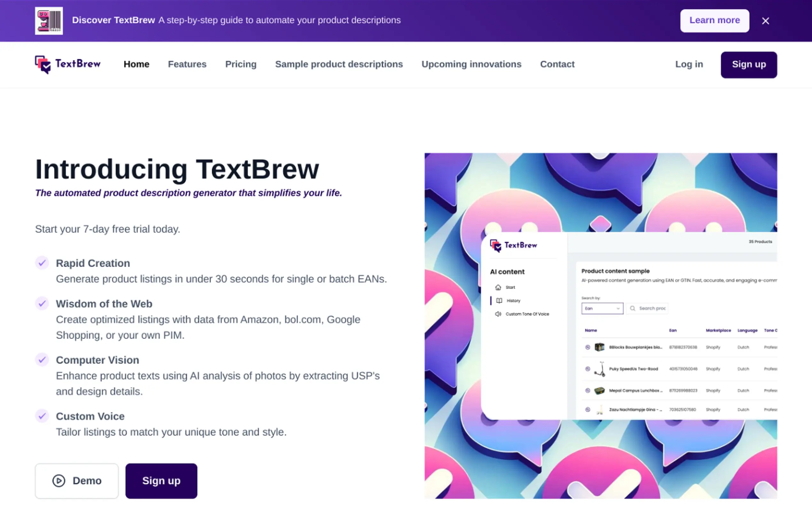Click the coffee machine banner thumbnail
812x508 pixels.
pos(49,20)
